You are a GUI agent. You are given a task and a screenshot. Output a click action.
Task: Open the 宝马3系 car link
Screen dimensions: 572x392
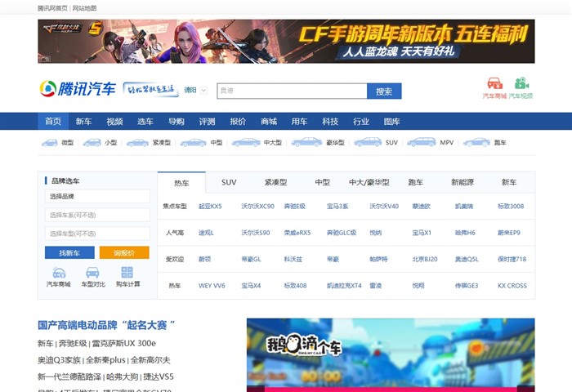pyautogui.click(x=337, y=207)
